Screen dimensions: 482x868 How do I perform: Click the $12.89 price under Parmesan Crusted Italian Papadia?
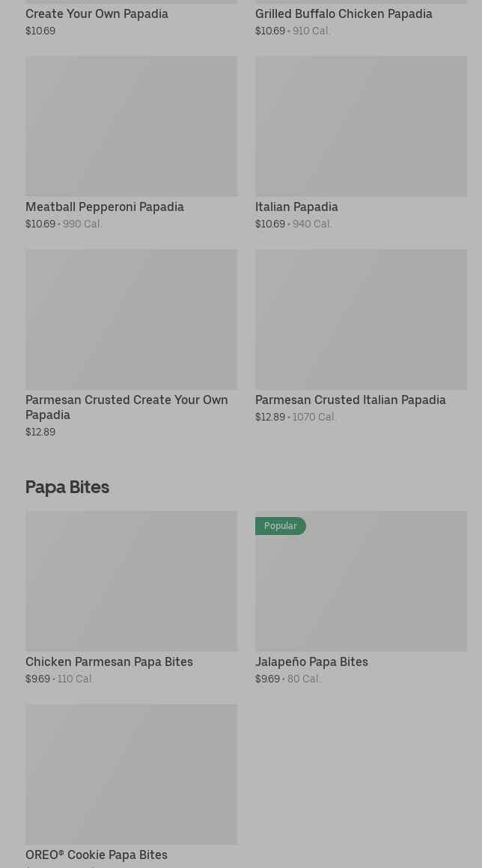click(x=270, y=417)
